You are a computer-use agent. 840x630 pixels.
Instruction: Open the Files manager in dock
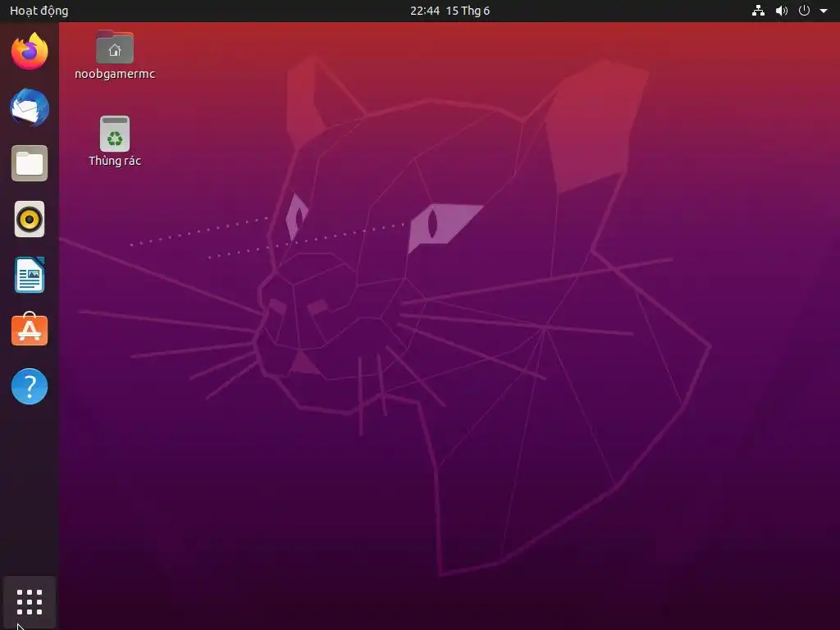click(x=30, y=163)
